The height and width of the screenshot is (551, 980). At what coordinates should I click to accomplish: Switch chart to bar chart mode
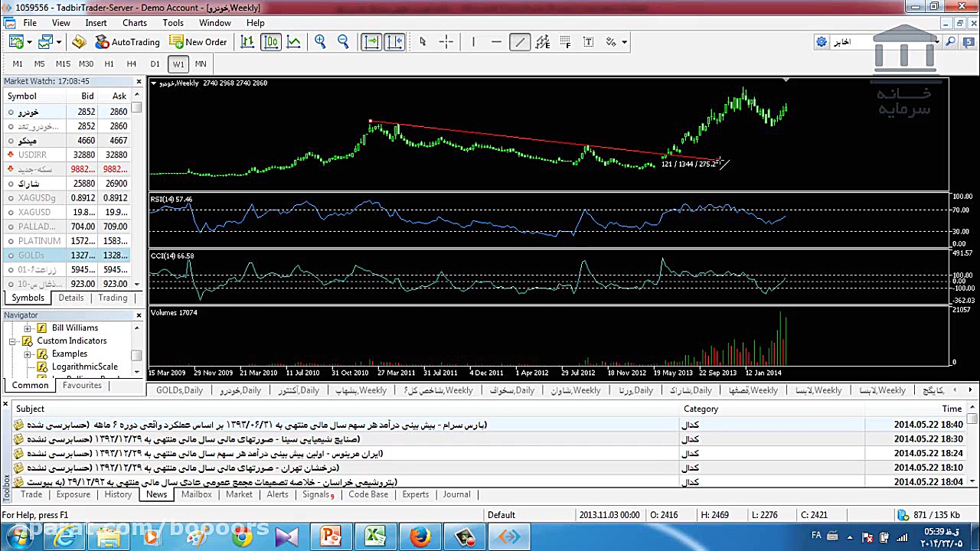pyautogui.click(x=247, y=42)
